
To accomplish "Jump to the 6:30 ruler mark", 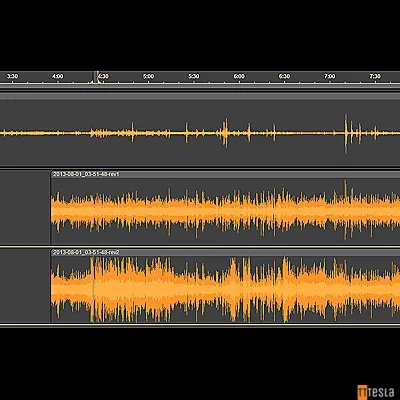I will click(284, 76).
